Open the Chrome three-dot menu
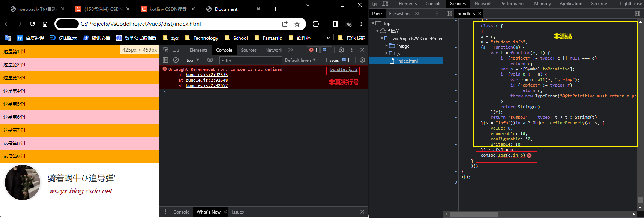The image size is (644, 218). click(361, 24)
